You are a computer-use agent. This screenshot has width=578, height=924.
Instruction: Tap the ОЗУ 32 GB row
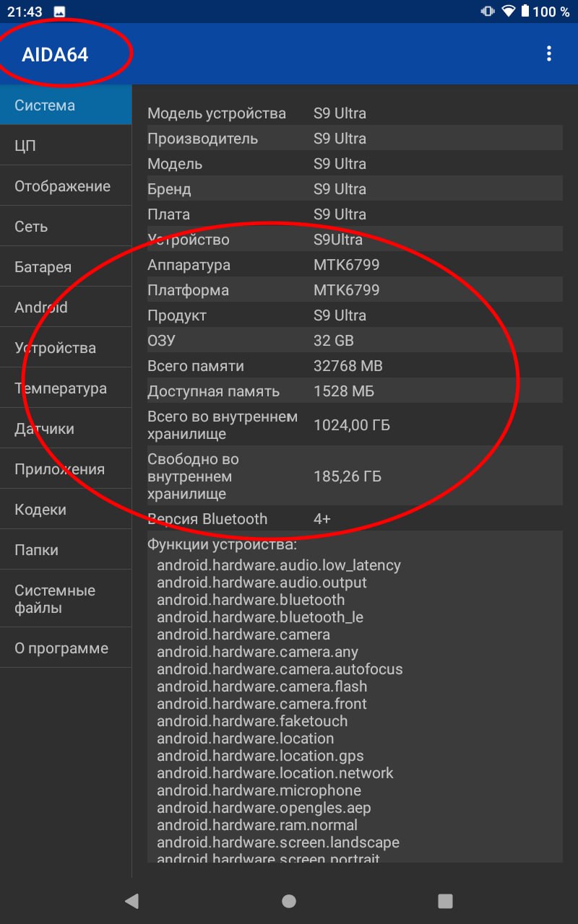click(x=355, y=341)
